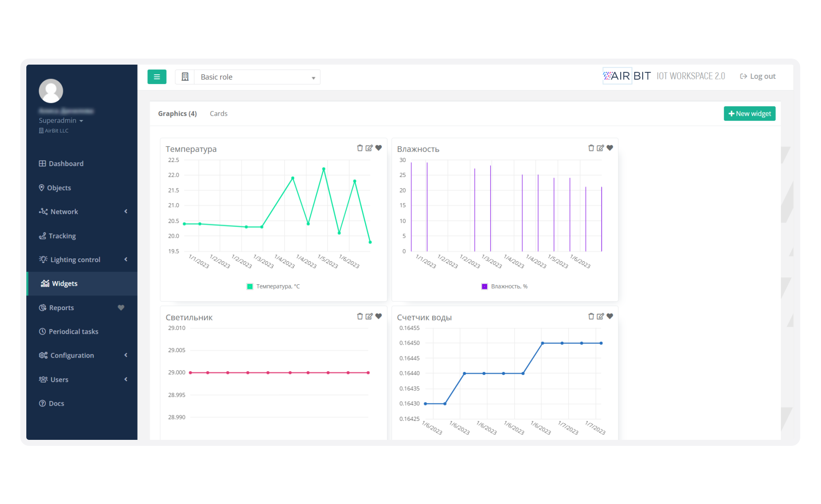This screenshot has height=504, width=821.
Task: Open the Basic role dropdown
Action: [x=257, y=77]
